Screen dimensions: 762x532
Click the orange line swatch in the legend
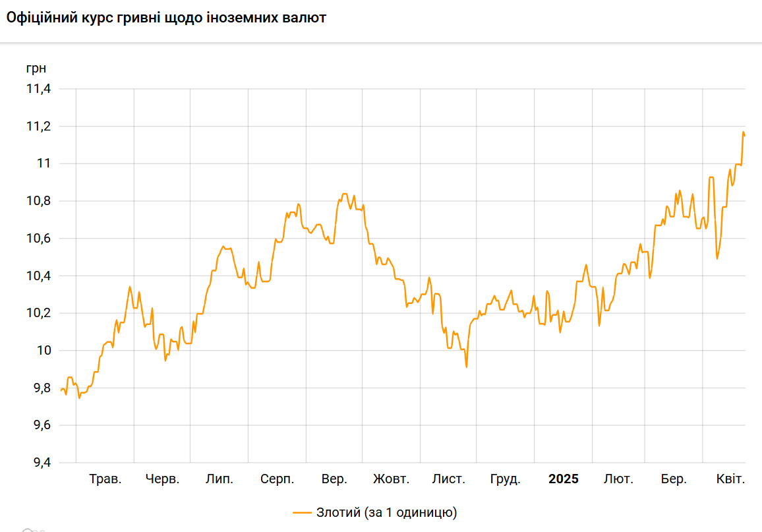pos(302,512)
